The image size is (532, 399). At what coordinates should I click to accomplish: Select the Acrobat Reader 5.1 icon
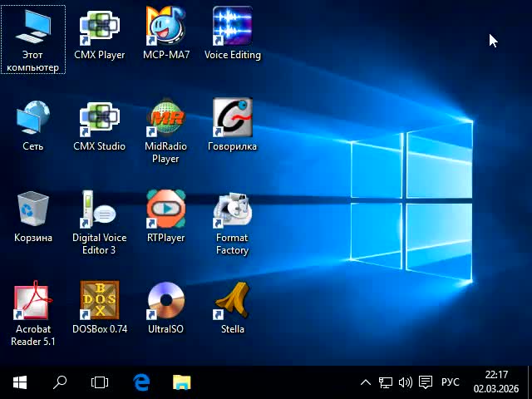(33, 302)
